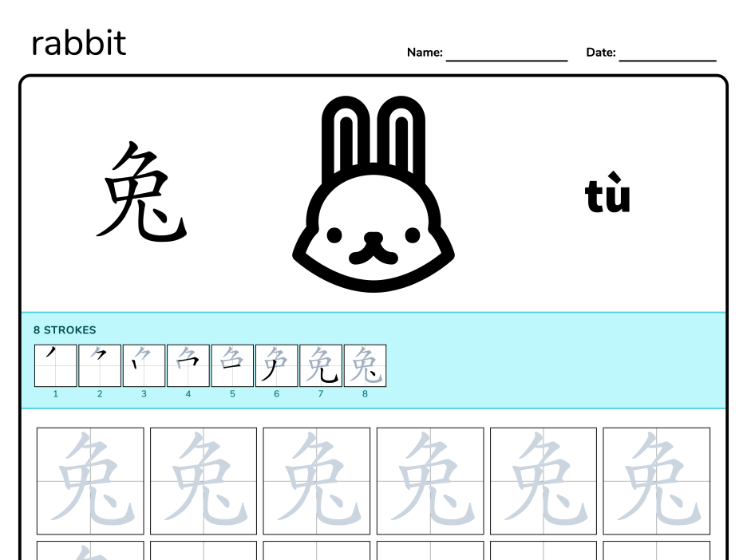Select stroke order step 1 thumbnail
Screen dimensions: 747x560
click(x=55, y=365)
